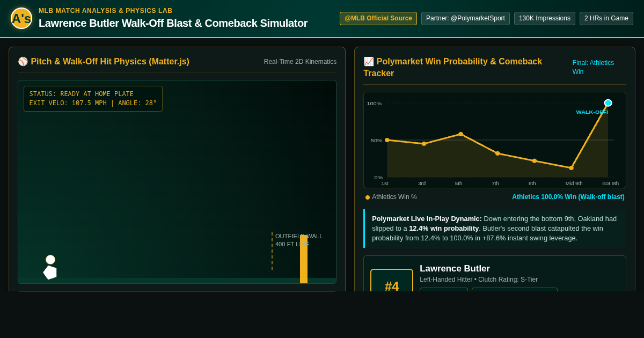The image size is (644, 338).
Task: Click '100%' y-axis label
Action: (374, 104)
